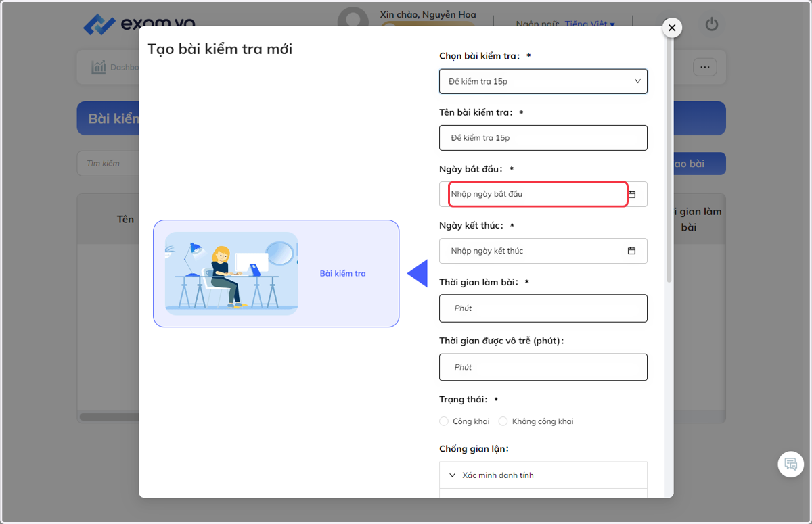Expand the 'Xác minh danh tính' section
Screen dimensions: 812x524
[543, 475]
